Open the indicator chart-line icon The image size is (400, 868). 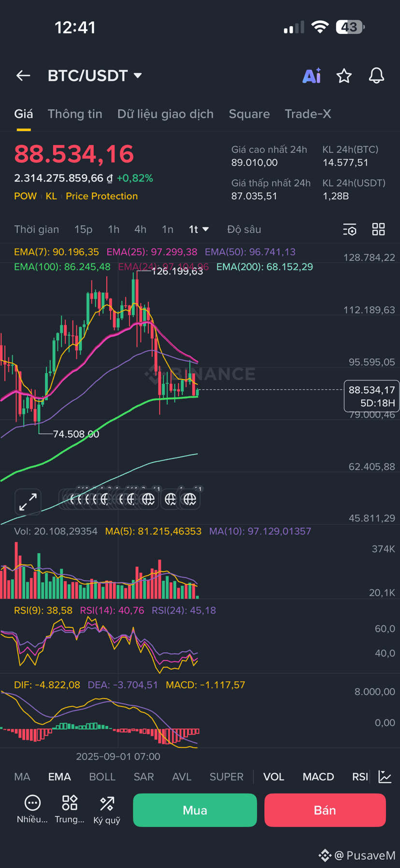385,777
